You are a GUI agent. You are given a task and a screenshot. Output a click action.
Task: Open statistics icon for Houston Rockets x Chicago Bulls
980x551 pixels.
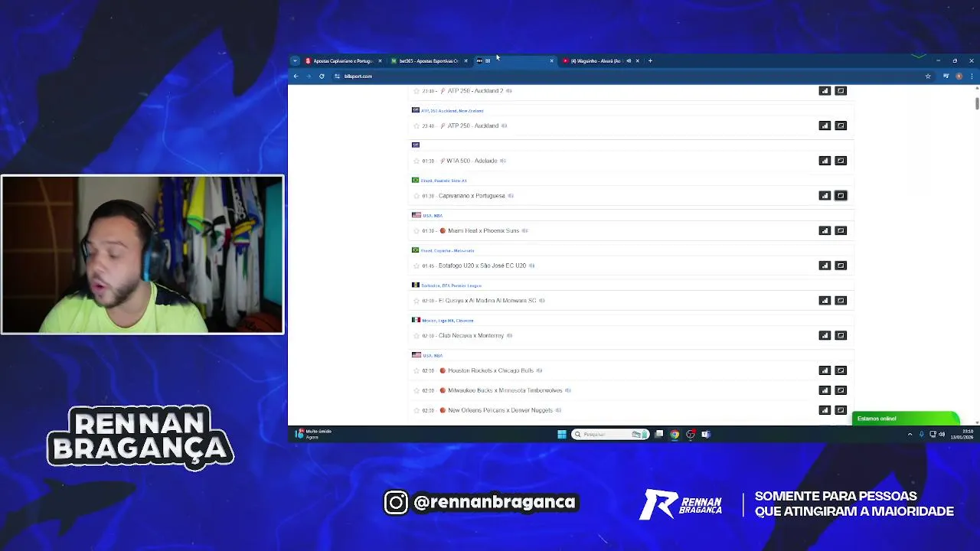(x=825, y=370)
